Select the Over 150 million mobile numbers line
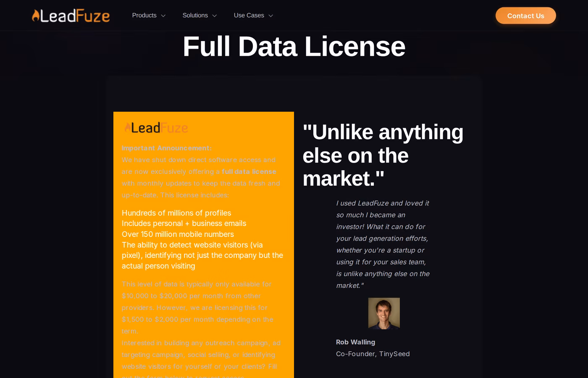This screenshot has width=588, height=378. pos(178,234)
